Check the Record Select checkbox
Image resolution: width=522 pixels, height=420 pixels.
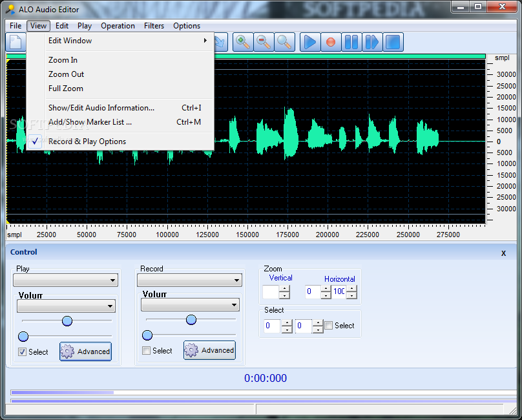pos(146,351)
